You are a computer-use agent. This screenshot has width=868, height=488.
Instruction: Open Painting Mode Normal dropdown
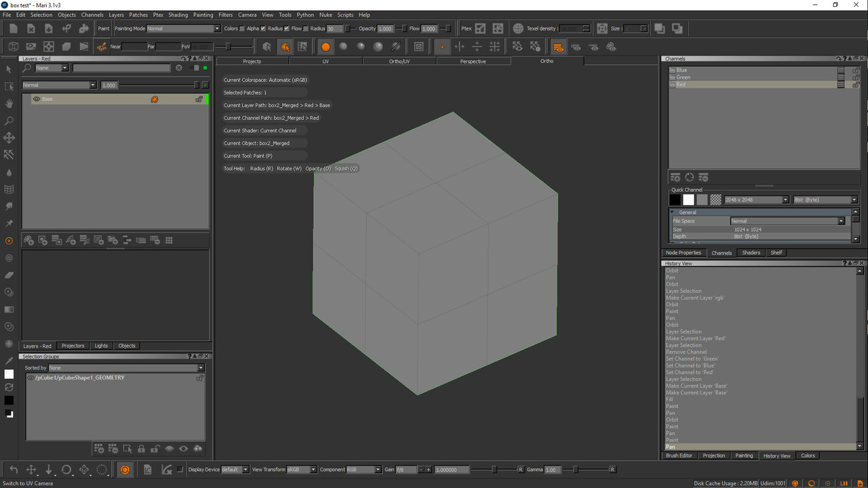[x=183, y=28]
